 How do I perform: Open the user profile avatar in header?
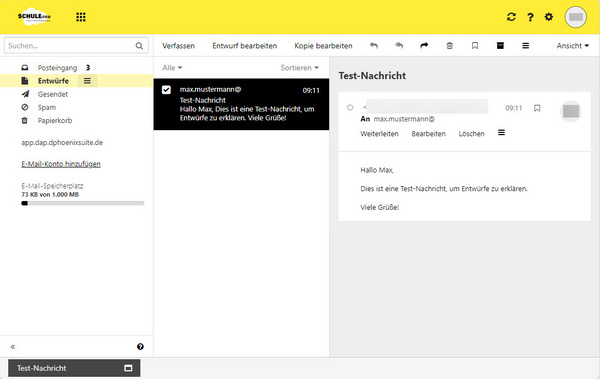click(576, 17)
